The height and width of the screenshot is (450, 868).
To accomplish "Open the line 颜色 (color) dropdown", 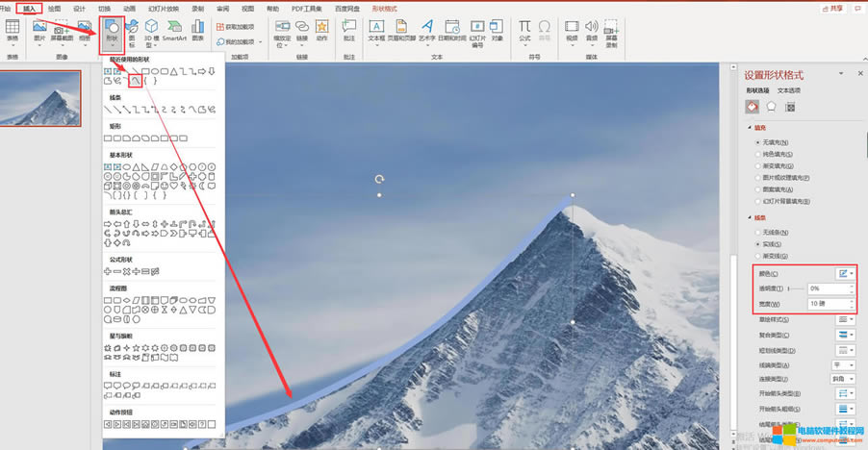I will (845, 274).
